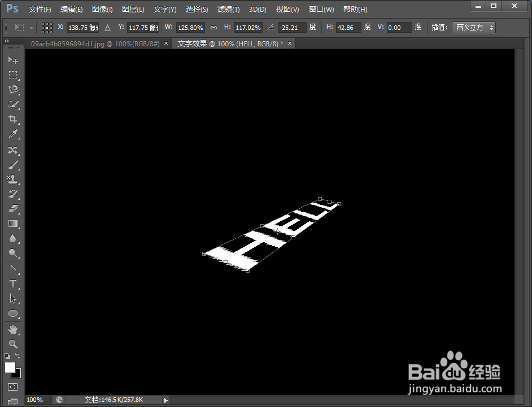
Task: Select the Rectangular Marquee tool
Action: tap(13, 75)
